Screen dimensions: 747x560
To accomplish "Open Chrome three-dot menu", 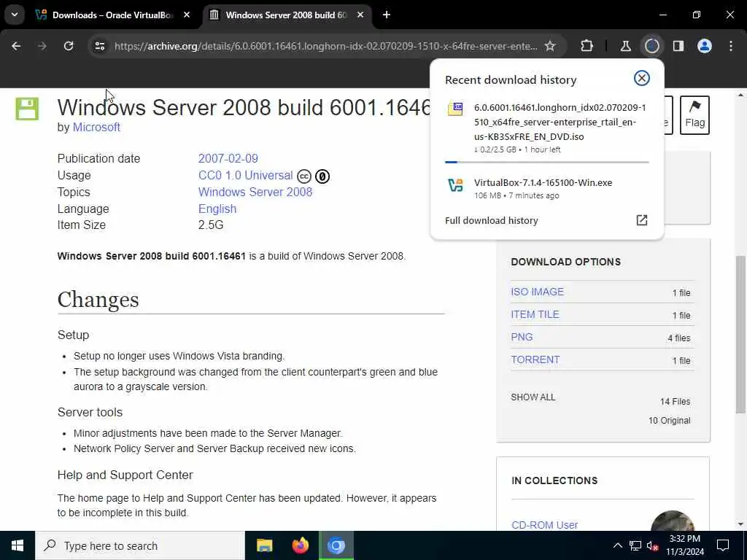I will [x=731, y=46].
